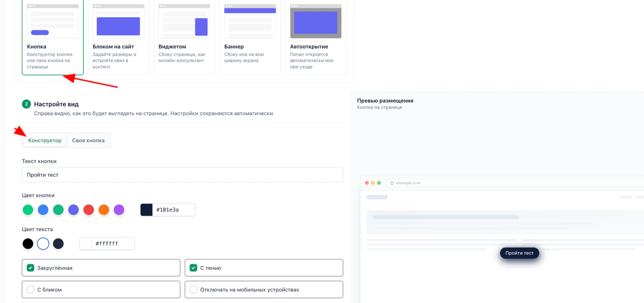
Task: Select the Баннер placement option
Action: point(250,37)
